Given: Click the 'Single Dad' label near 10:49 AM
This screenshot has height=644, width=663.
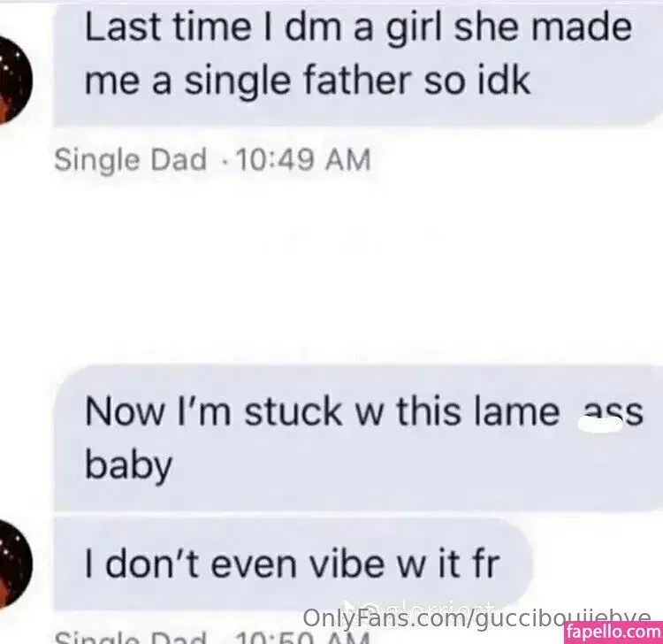Looking at the screenshot, I should coord(130,160).
